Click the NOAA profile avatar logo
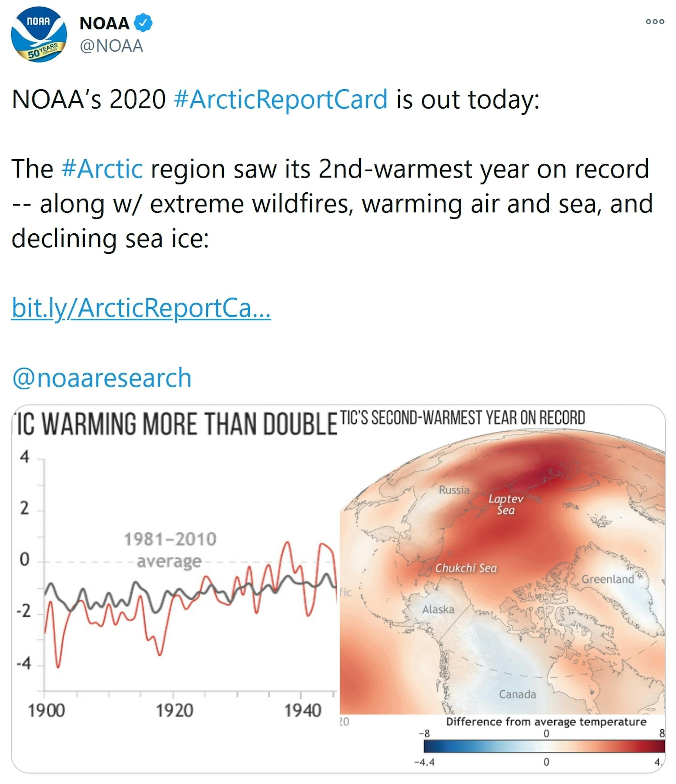Image resolution: width=676 pixels, height=784 pixels. [39, 35]
